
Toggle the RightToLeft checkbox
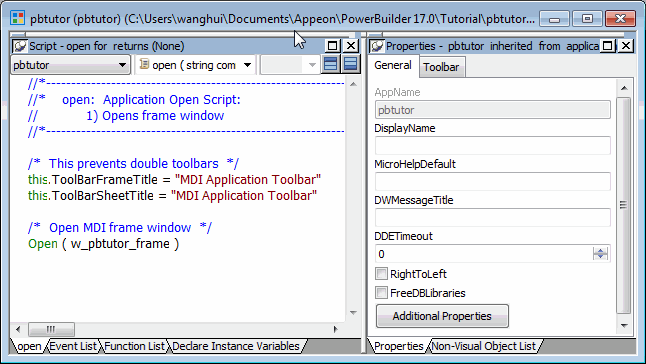coord(381,273)
